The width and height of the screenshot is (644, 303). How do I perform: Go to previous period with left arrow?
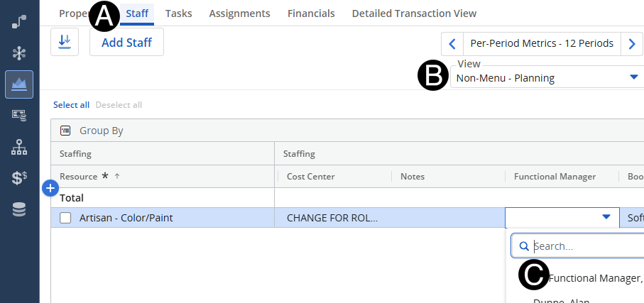pyautogui.click(x=452, y=44)
